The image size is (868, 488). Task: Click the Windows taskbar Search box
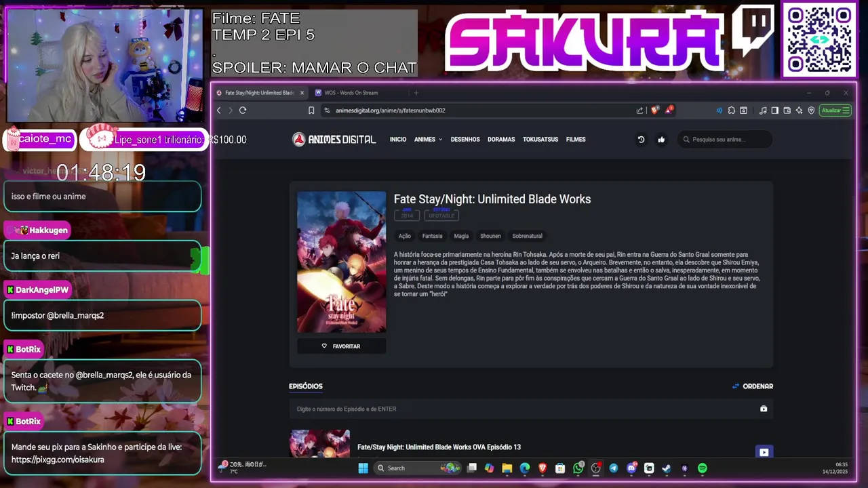418,468
